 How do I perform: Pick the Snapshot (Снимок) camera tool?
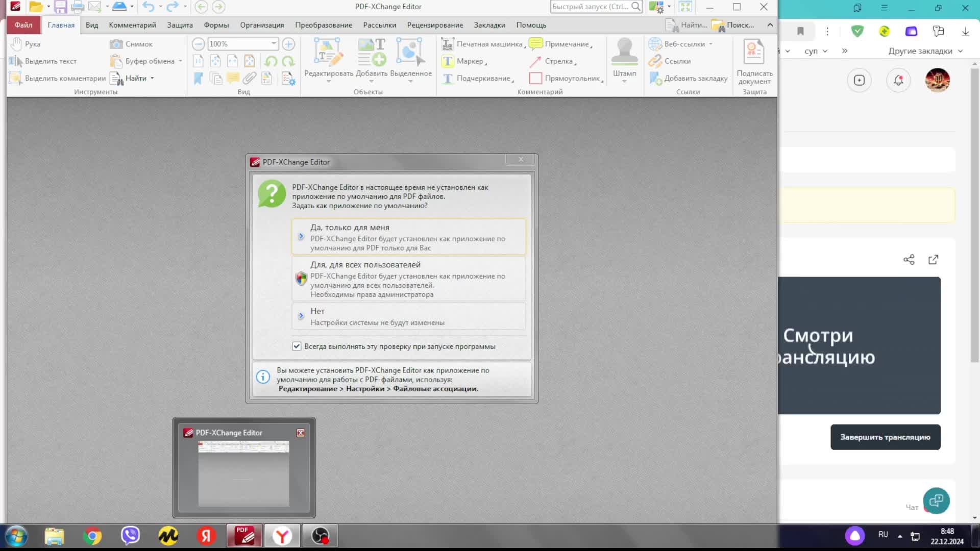(132, 44)
